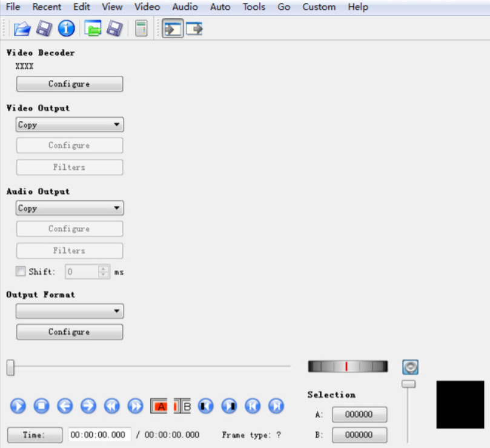490x448 pixels.
Task: Open the Auto menu
Action: (220, 7)
